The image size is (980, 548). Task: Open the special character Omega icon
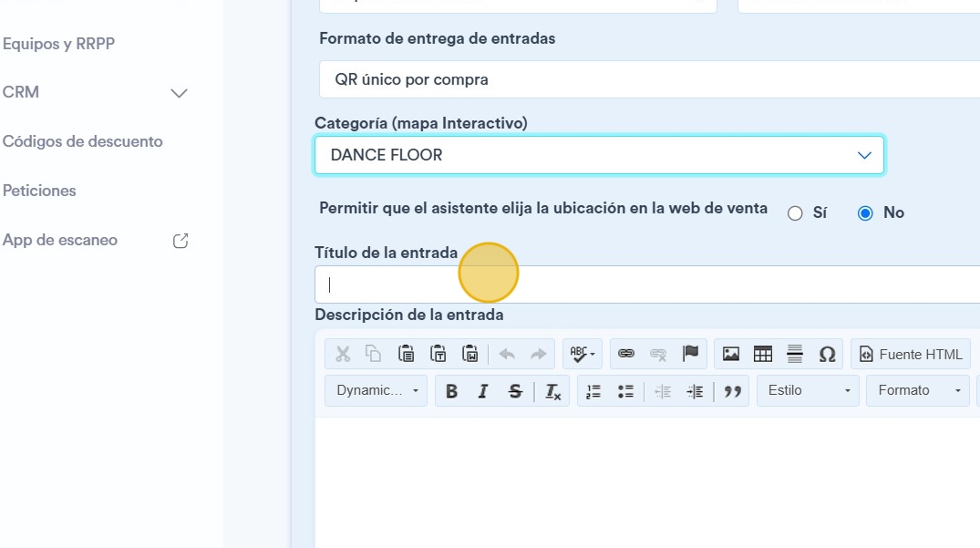pos(827,355)
